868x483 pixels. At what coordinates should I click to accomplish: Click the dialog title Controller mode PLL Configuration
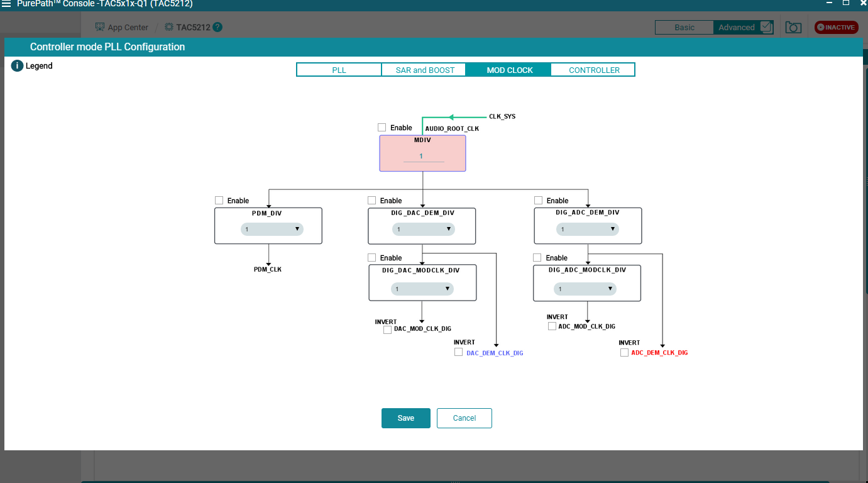pyautogui.click(x=107, y=47)
